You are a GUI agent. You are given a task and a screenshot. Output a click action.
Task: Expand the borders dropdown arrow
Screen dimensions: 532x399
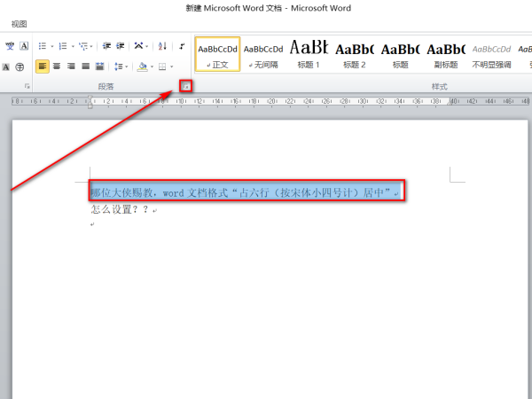pos(172,66)
